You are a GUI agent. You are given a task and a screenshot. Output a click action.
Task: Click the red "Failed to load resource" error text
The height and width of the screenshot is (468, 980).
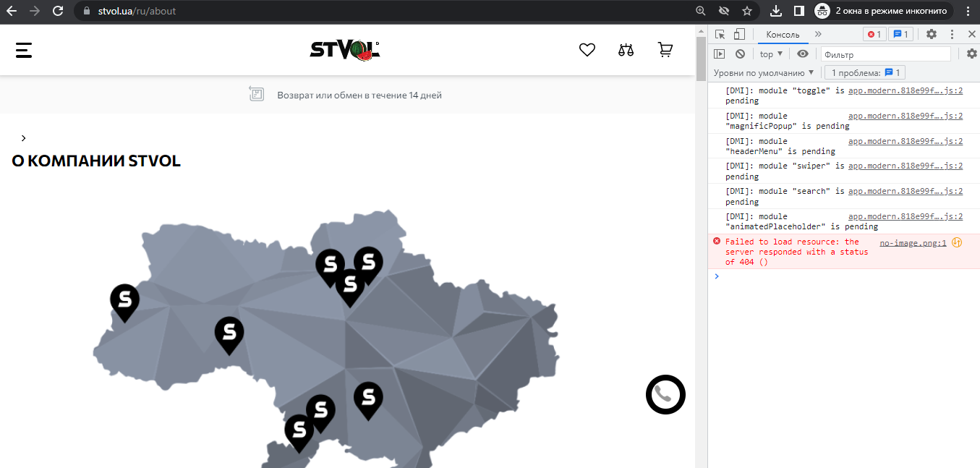pyautogui.click(x=796, y=252)
